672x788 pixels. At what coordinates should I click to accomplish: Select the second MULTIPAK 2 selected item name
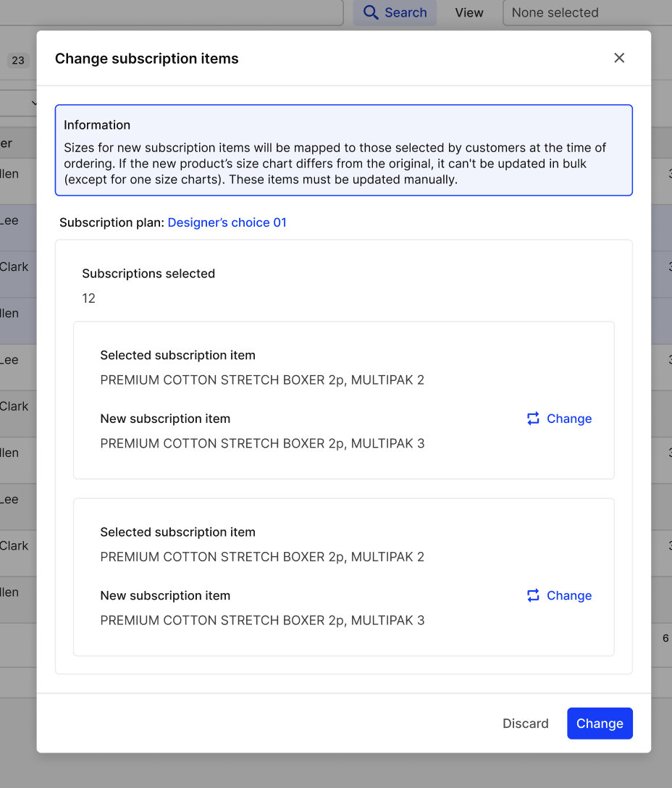tap(262, 557)
